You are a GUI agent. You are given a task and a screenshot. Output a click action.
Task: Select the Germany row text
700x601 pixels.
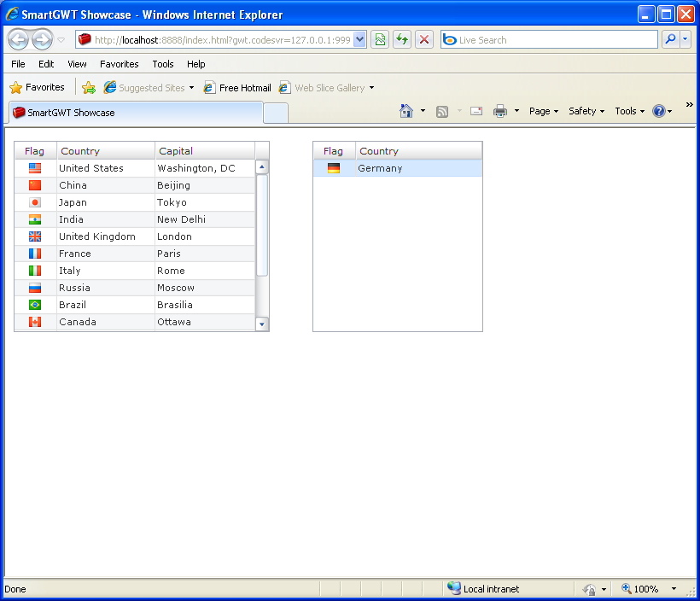[380, 168]
